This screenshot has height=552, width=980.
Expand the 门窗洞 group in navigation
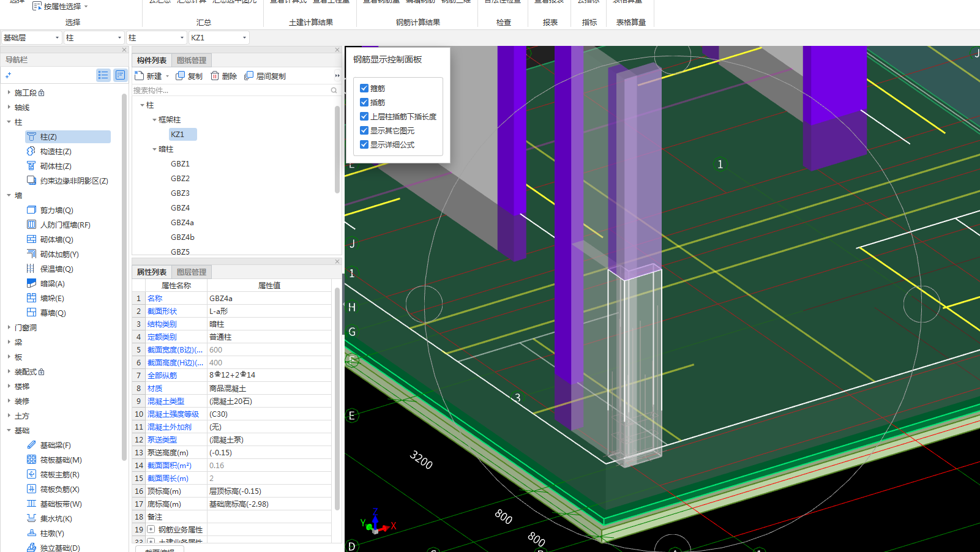click(x=9, y=327)
